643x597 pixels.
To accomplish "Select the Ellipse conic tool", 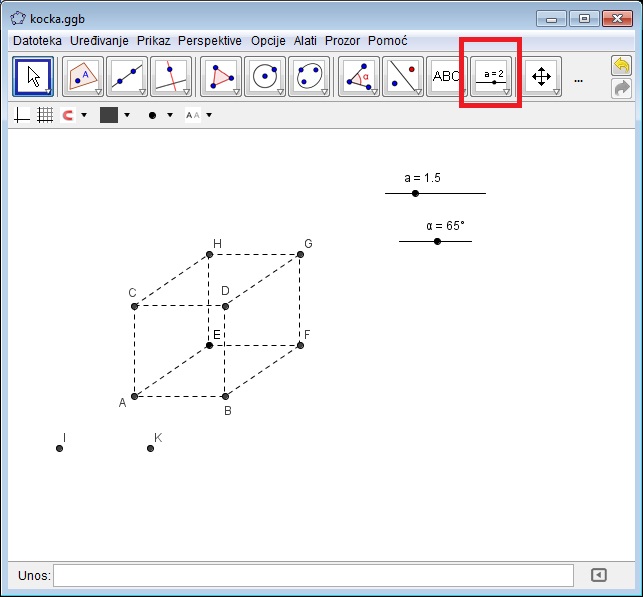I will (309, 77).
